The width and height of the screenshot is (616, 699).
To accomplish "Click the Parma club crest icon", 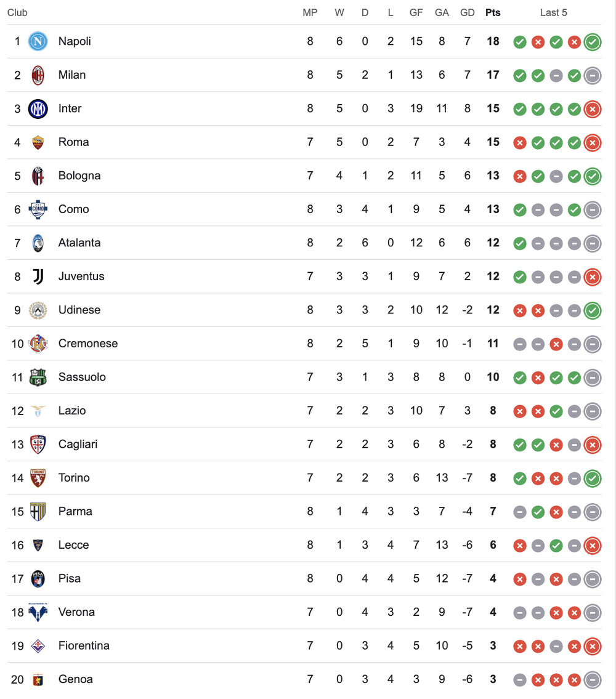I will pyautogui.click(x=38, y=511).
